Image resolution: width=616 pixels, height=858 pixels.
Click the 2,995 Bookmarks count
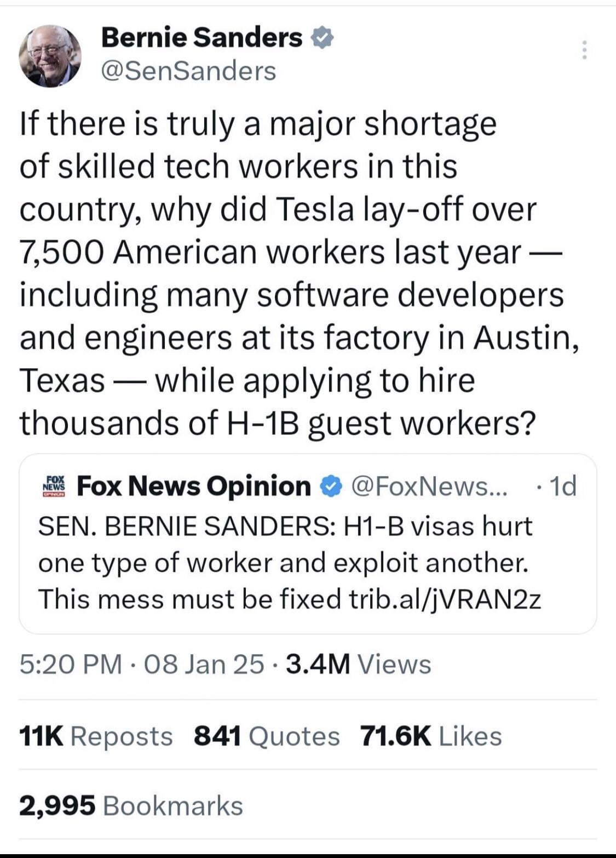131,806
